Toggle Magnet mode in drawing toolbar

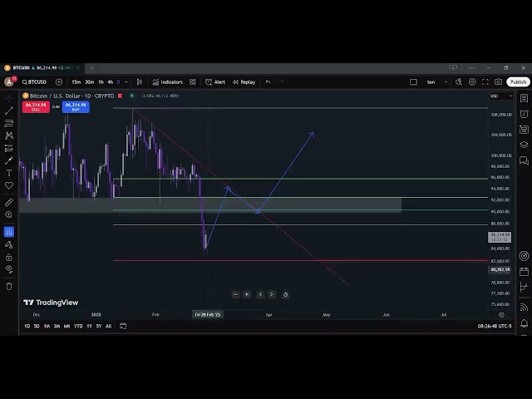[9, 232]
